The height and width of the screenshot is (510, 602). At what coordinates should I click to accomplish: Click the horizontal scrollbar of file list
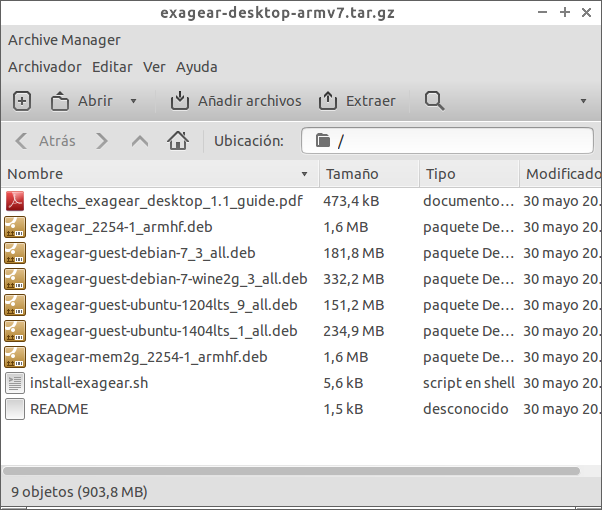[291, 471]
